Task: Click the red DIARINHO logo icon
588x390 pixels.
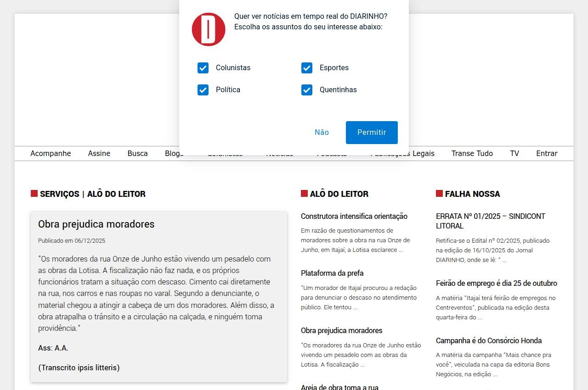Action: coord(209,29)
